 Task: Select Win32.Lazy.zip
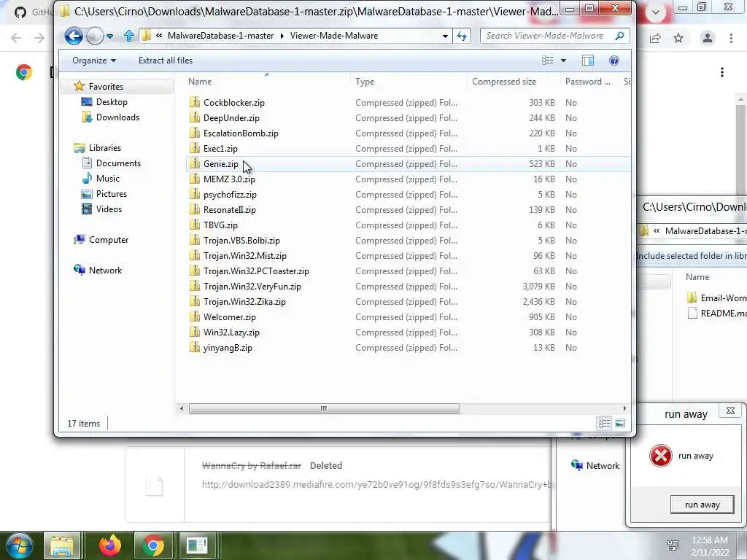click(231, 332)
